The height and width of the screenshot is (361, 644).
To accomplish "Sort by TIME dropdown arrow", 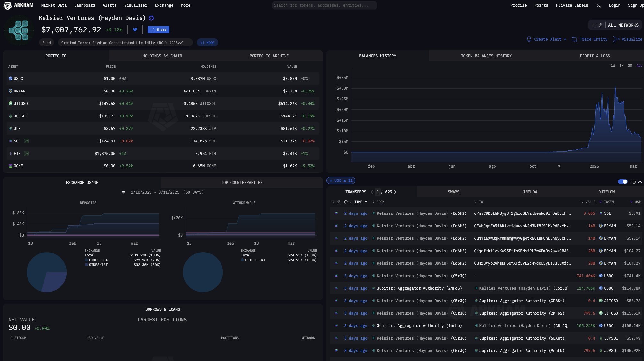I will [366, 202].
